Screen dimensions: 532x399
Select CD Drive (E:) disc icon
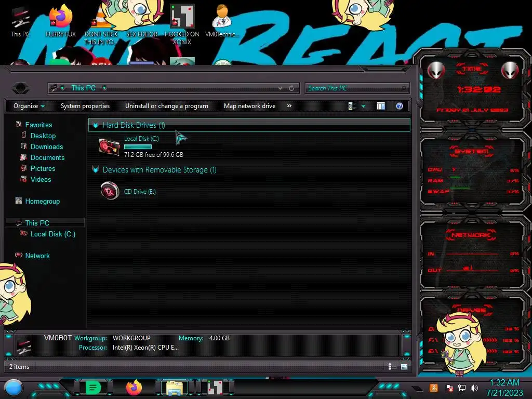pos(110,191)
